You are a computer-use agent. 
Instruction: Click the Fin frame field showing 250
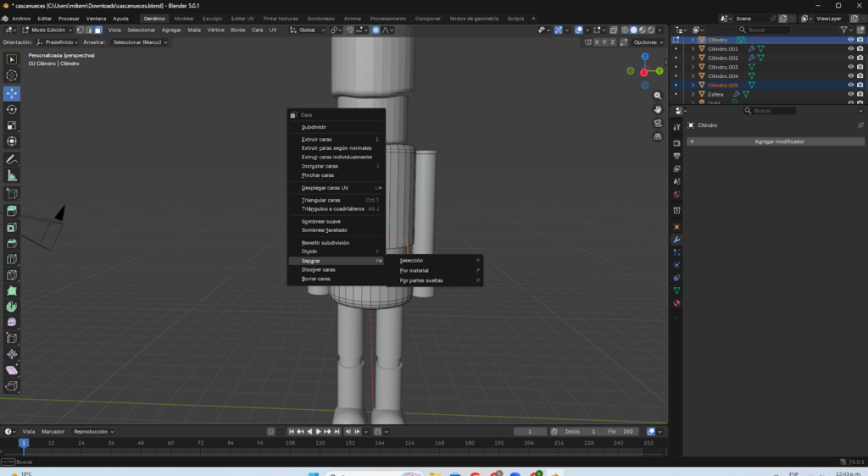pos(621,431)
